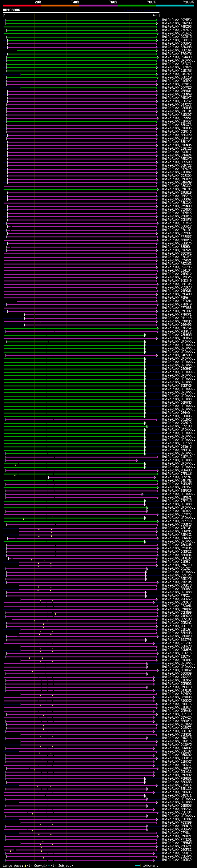Select the UniRef100_Q7T160 label

[177, 443]
